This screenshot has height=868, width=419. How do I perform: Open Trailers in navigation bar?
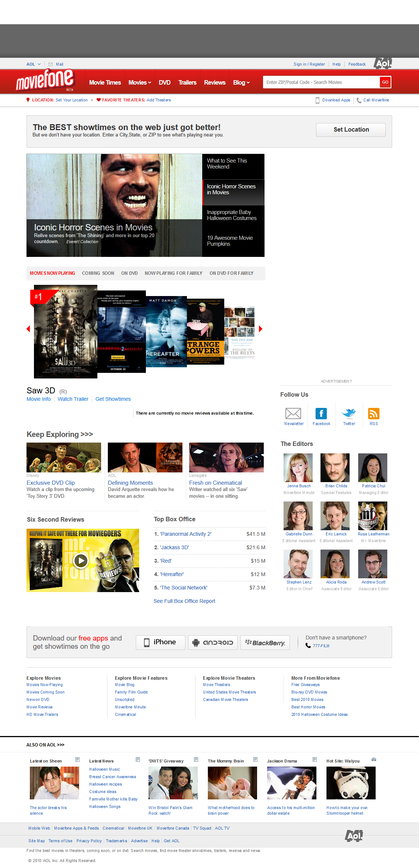point(187,82)
